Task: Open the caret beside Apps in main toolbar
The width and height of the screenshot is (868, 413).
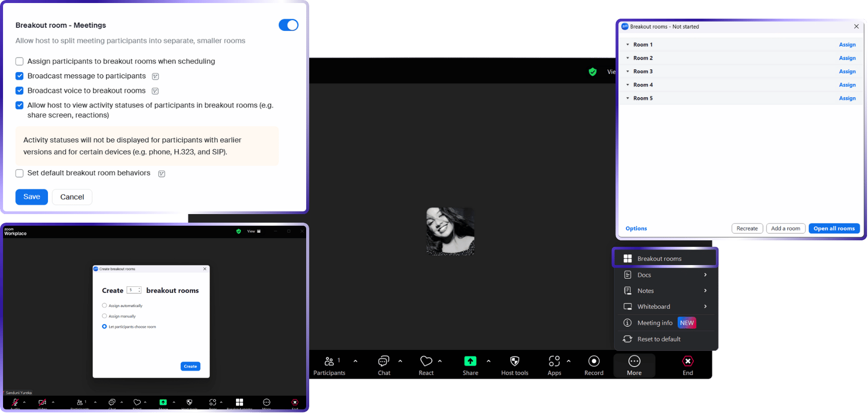Action: pos(568,361)
